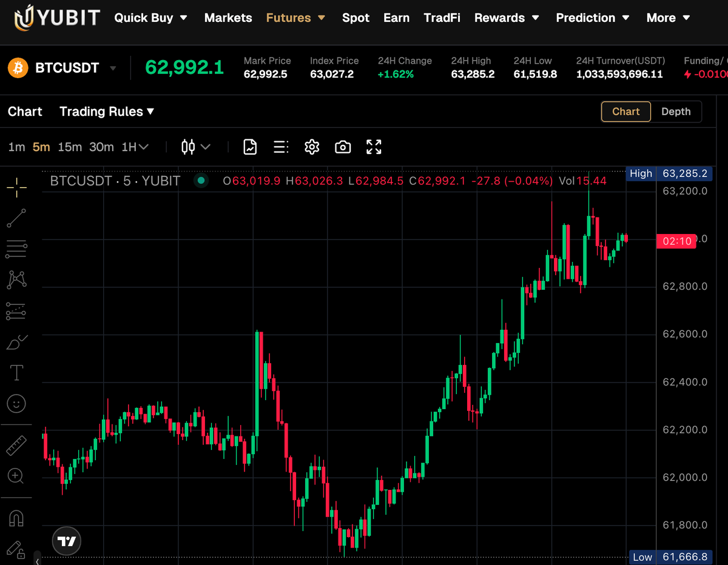Select the trend line drawing tool

pos(16,218)
